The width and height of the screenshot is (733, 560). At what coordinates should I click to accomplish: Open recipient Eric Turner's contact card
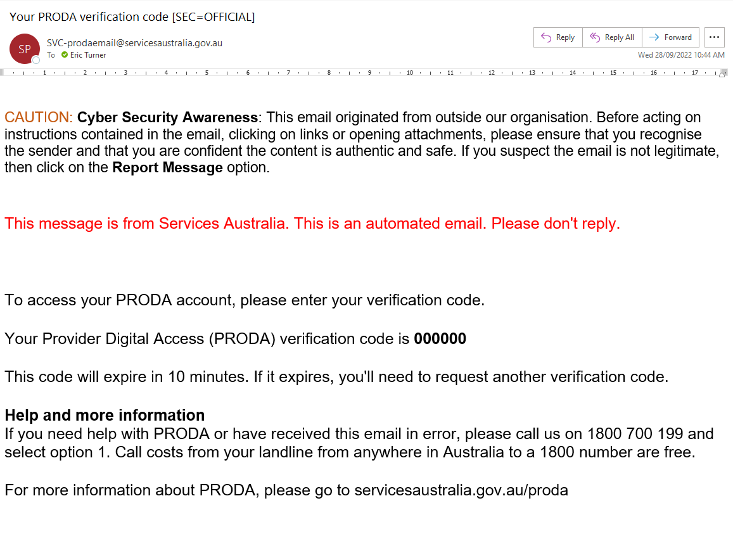tap(88, 55)
